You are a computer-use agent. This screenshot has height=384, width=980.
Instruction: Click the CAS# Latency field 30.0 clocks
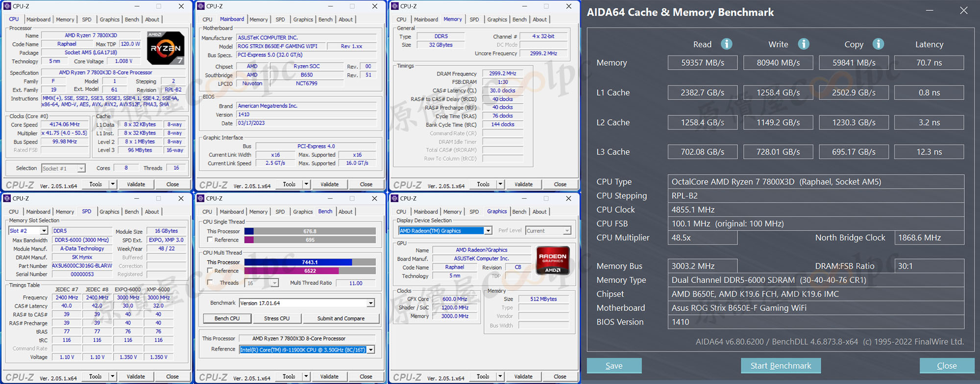tap(502, 91)
